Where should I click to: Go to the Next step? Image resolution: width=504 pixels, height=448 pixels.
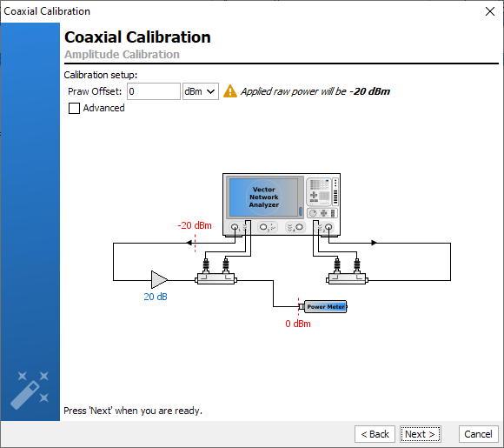click(421, 434)
